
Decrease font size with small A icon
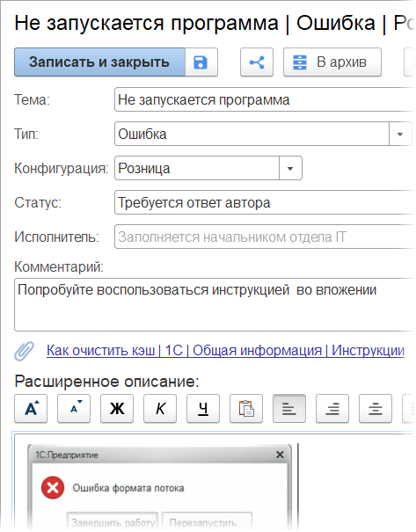74,409
